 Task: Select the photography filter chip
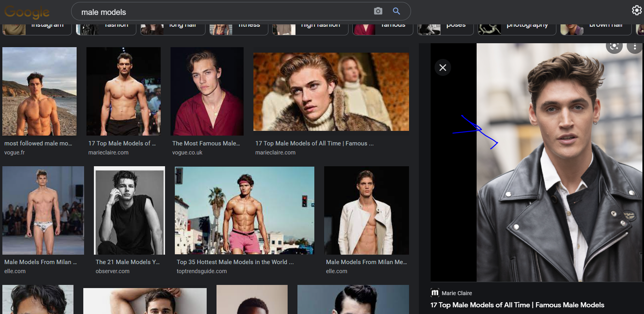517,27
